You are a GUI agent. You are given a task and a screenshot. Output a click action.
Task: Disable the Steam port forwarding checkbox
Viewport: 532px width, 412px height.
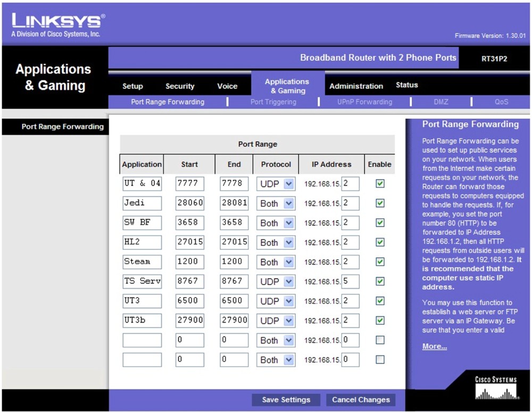380,262
